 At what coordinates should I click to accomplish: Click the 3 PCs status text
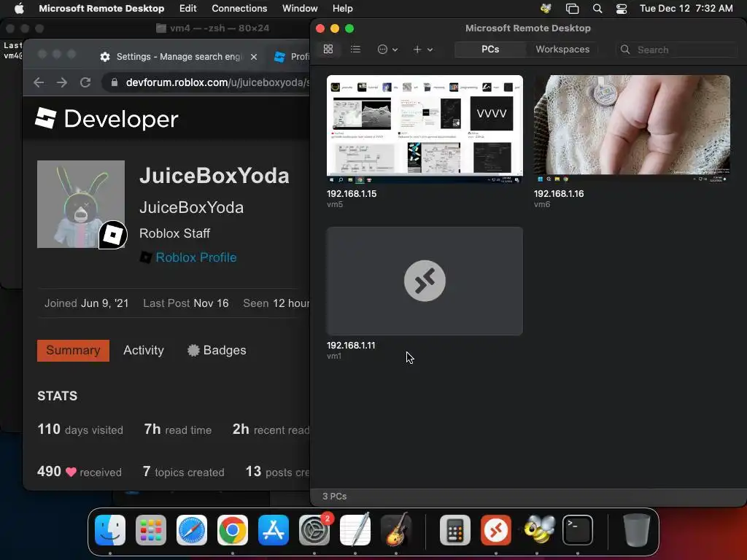(x=334, y=496)
